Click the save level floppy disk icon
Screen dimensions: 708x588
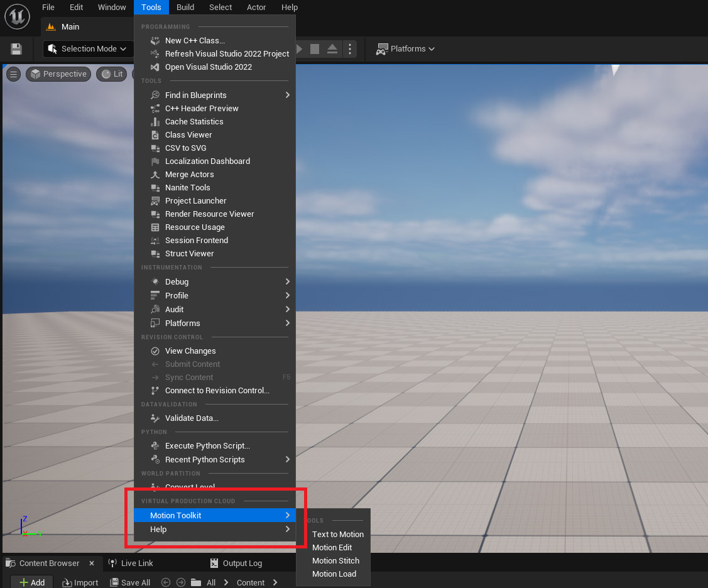click(16, 49)
